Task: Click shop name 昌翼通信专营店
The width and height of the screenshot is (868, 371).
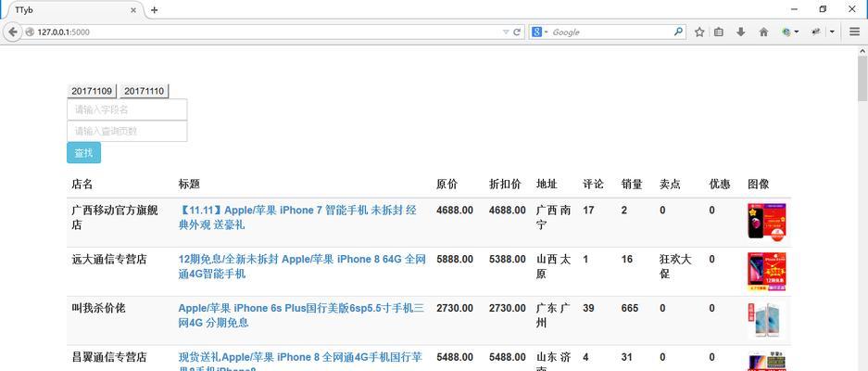Action: (109, 356)
